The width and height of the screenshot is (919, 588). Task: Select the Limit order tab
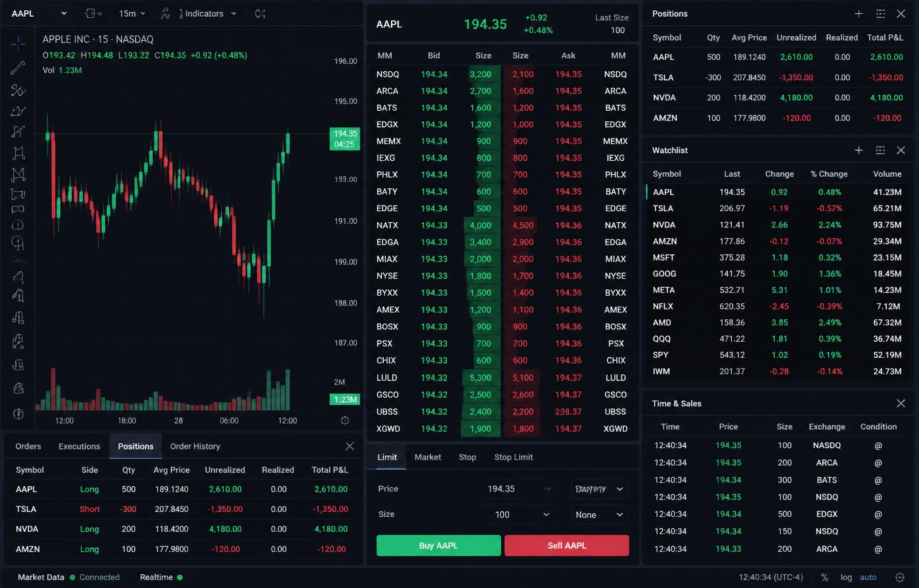[387, 457]
